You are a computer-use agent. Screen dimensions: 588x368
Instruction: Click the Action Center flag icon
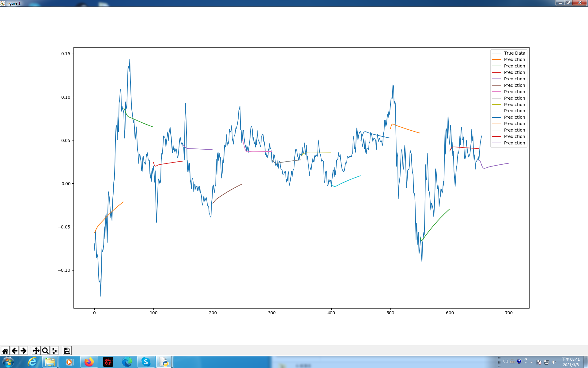539,362
